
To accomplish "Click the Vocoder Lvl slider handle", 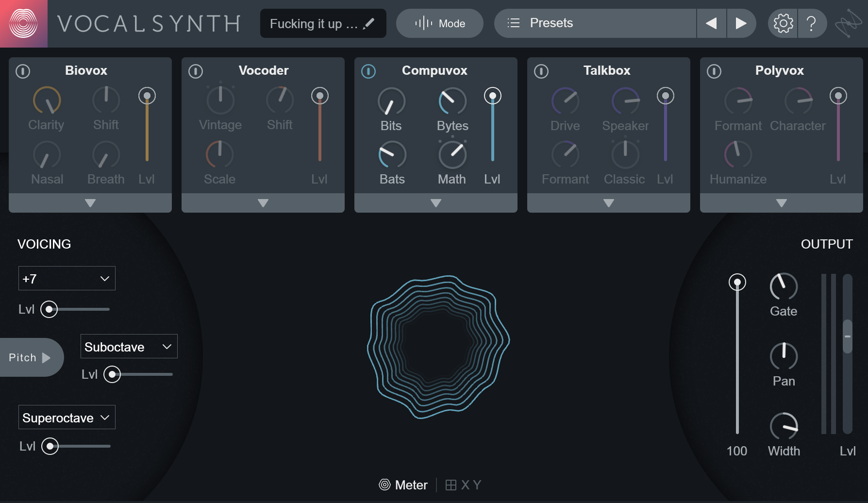I will [320, 96].
